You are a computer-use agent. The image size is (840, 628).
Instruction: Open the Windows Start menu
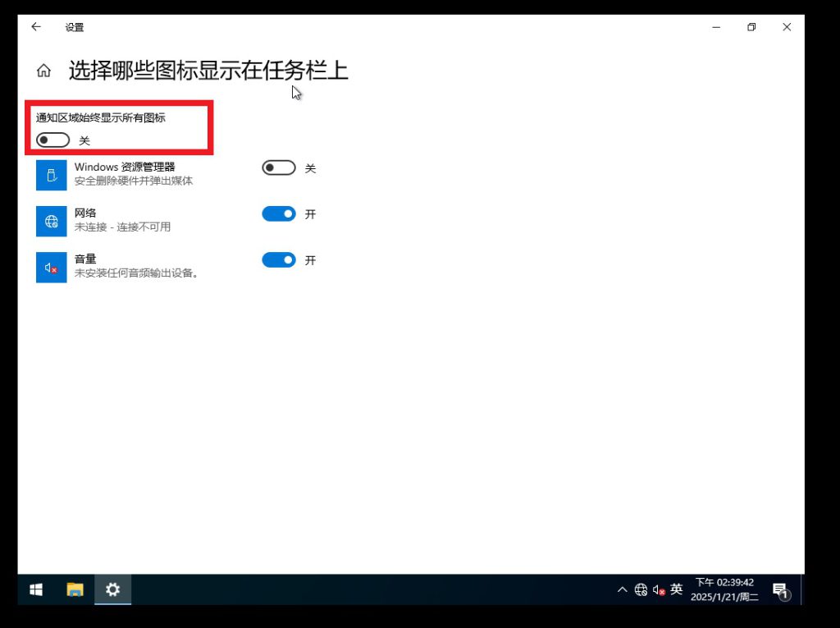pos(36,589)
